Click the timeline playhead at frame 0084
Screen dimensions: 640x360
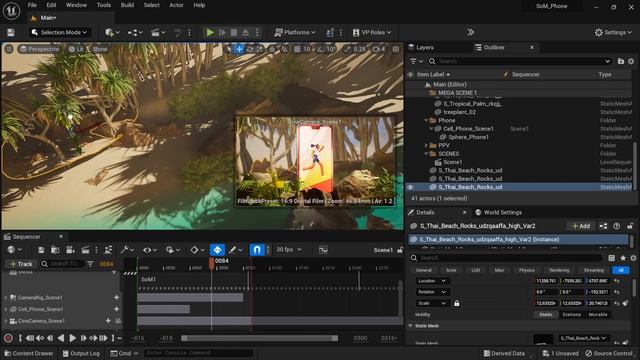pos(211,263)
